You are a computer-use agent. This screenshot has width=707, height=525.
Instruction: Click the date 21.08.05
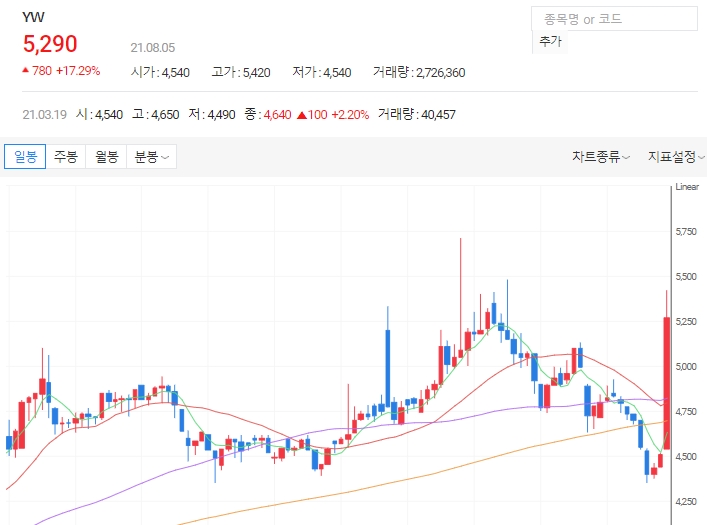[152, 47]
